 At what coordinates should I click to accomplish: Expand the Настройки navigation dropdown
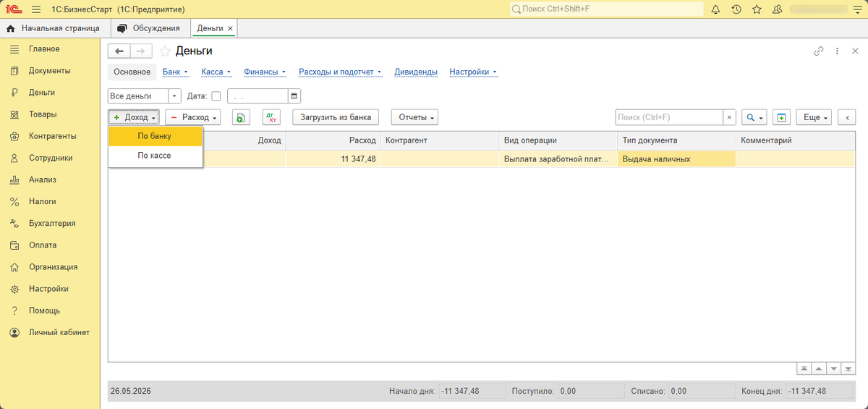473,72
